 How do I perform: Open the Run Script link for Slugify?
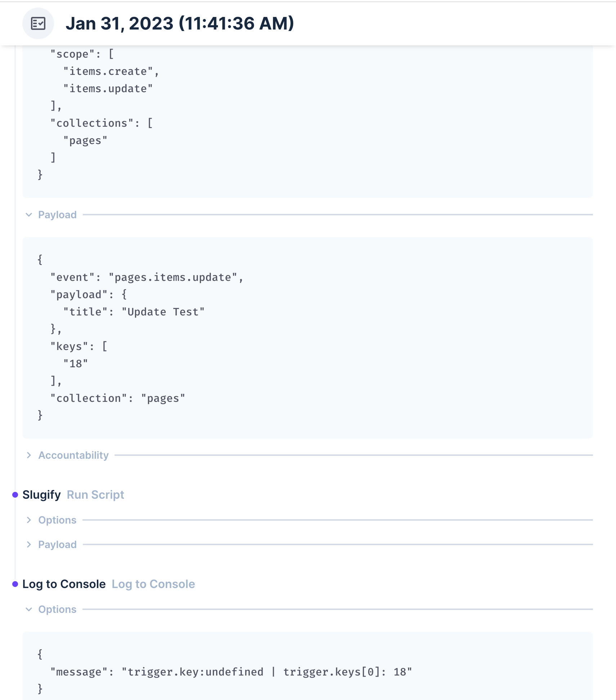[95, 495]
